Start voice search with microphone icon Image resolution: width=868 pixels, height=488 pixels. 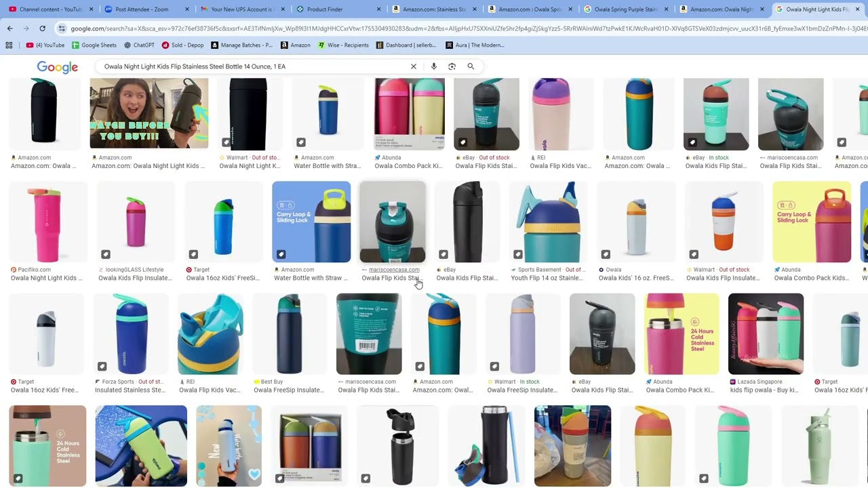[x=433, y=66]
